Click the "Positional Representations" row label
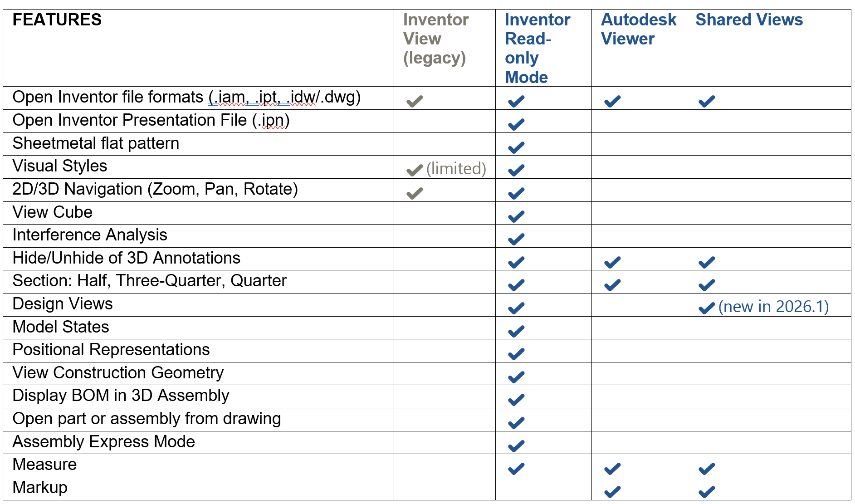This screenshot has width=855, height=504. pos(111,350)
